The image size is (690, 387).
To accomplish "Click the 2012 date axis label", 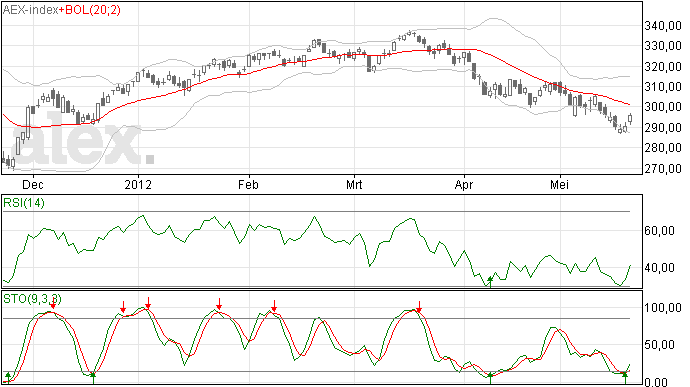I will (138, 184).
